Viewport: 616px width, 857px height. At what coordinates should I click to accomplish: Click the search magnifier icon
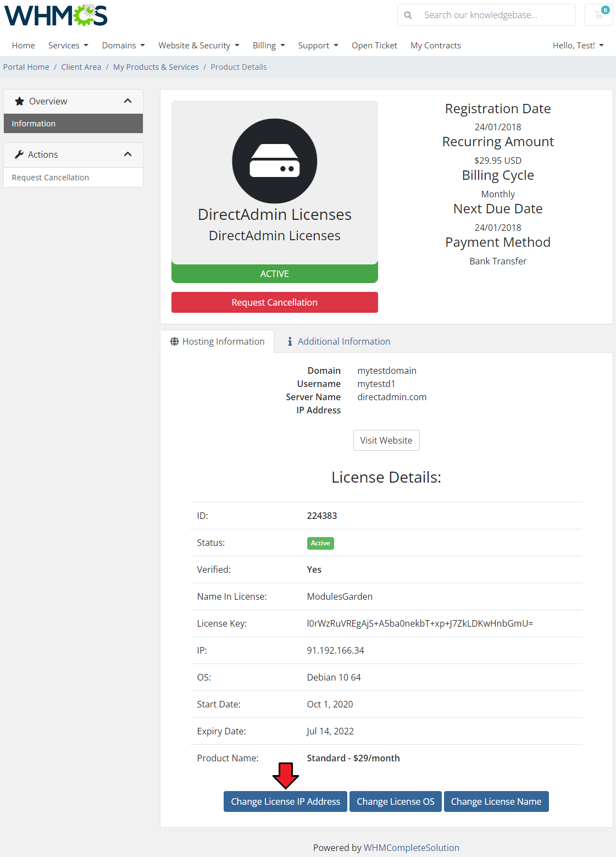click(408, 15)
